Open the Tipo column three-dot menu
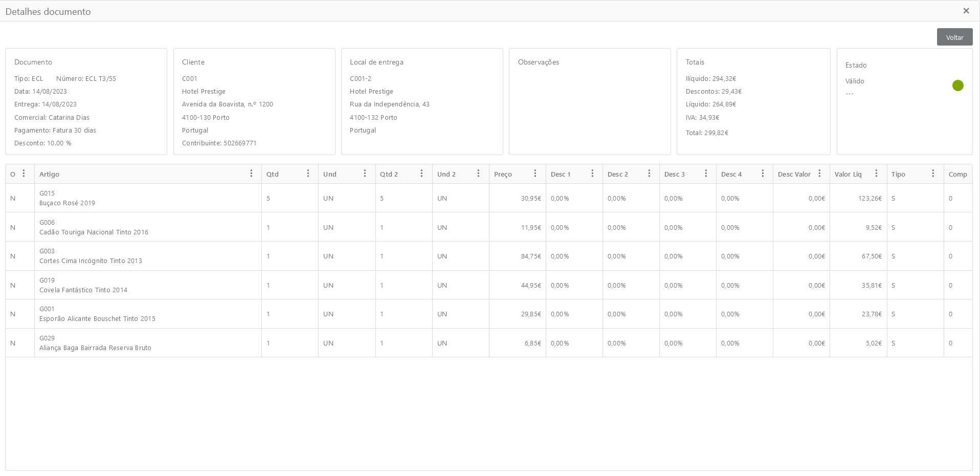Image resolution: width=980 pixels, height=476 pixels. coord(933,174)
